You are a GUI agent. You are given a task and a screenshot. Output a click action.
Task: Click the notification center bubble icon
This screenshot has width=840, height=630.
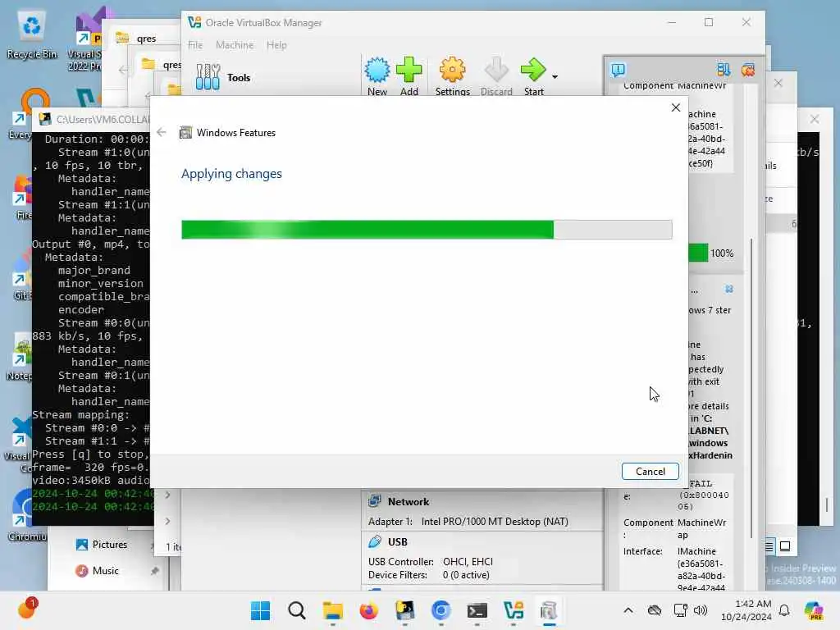pyautogui.click(x=618, y=70)
